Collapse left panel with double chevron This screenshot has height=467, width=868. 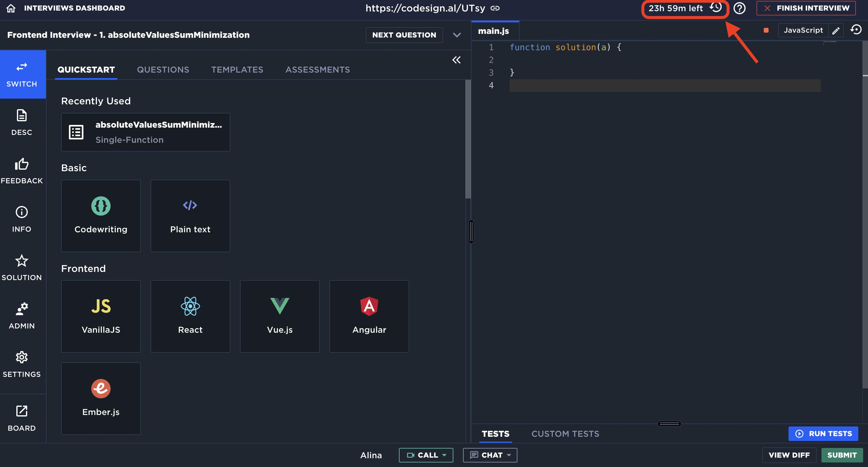pyautogui.click(x=456, y=60)
